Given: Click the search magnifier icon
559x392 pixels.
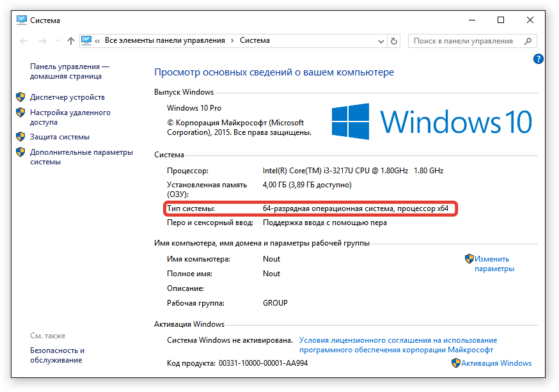Looking at the screenshot, I should click(528, 41).
